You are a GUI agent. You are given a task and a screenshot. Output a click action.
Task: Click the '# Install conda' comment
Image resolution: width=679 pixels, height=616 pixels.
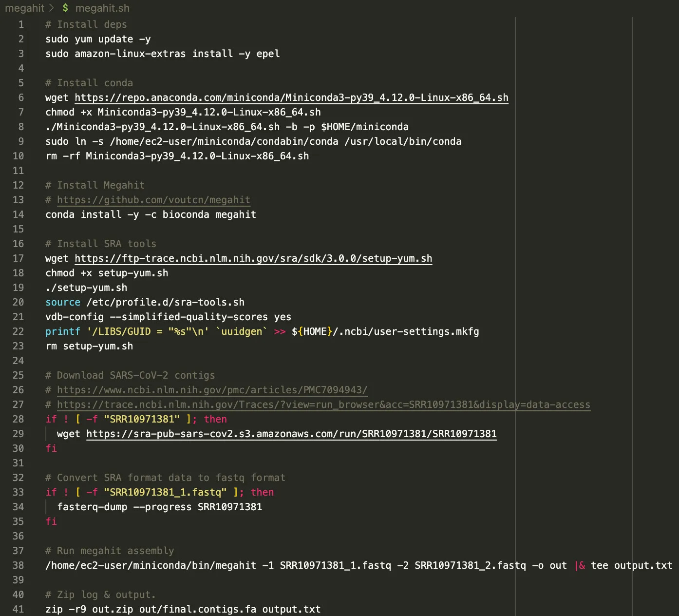89,83
